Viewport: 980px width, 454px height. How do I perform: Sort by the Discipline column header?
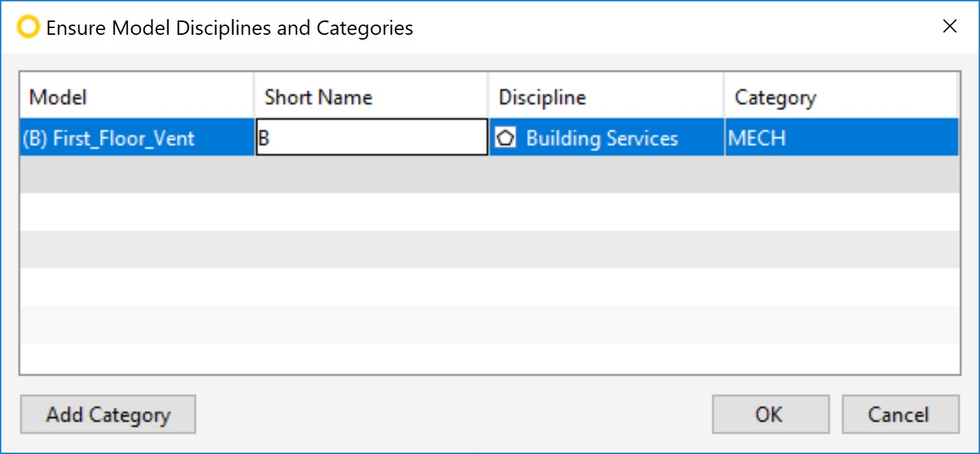click(x=607, y=98)
